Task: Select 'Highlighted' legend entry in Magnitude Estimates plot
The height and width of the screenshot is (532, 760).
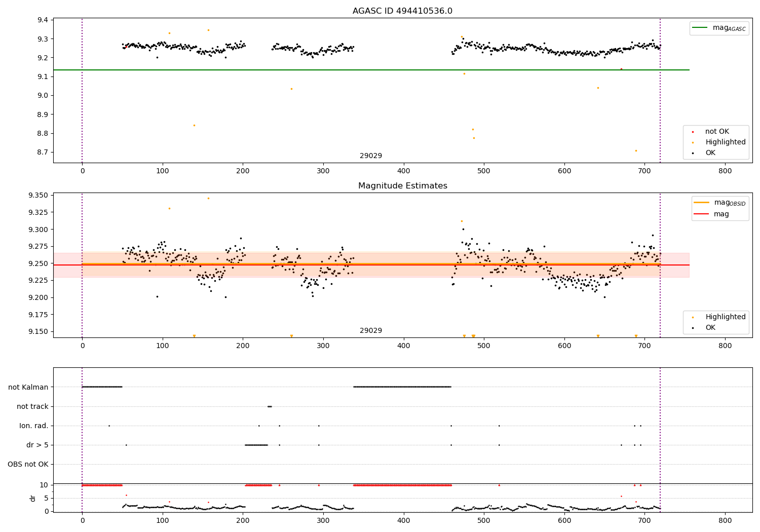Action: tap(726, 317)
